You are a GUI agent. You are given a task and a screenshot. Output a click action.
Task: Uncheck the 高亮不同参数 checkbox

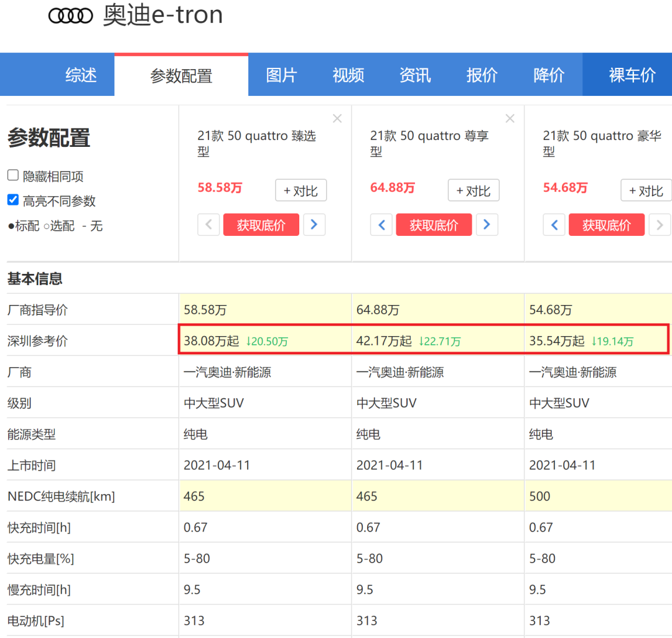click(13, 200)
